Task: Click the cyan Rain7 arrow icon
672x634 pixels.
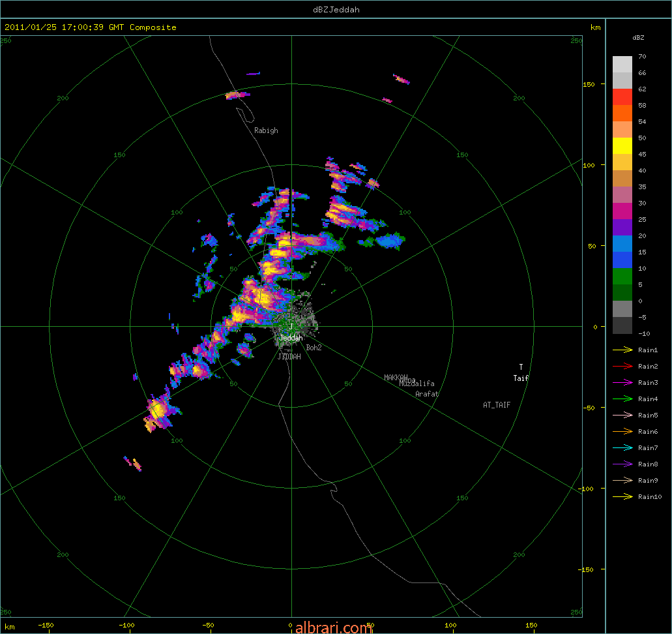Action: (x=622, y=448)
